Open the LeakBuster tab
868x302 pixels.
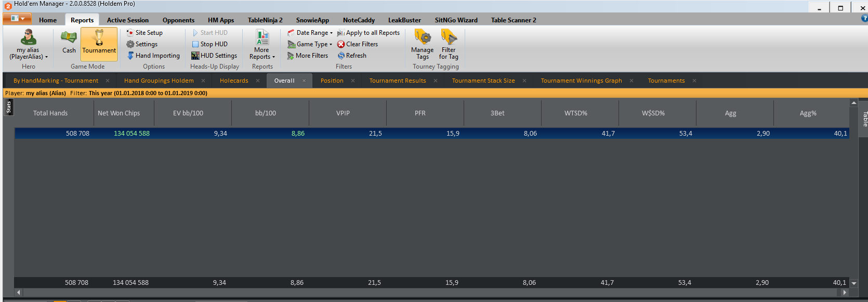(x=404, y=20)
